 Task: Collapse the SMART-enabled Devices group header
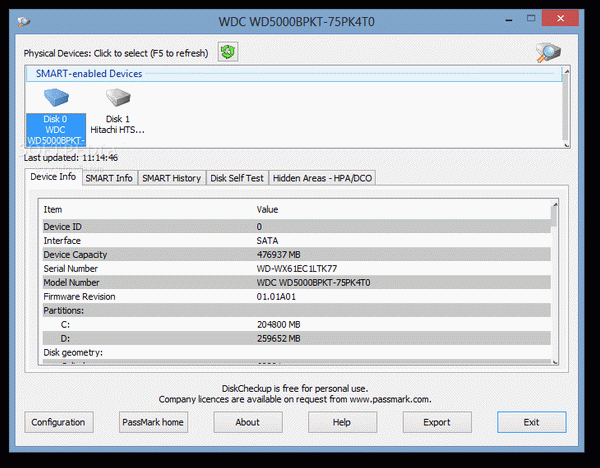click(294, 74)
